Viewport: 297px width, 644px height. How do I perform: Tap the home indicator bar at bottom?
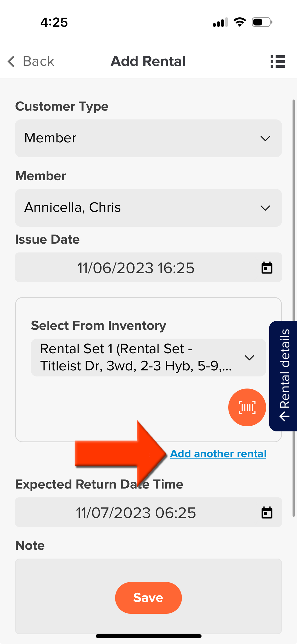(149, 636)
